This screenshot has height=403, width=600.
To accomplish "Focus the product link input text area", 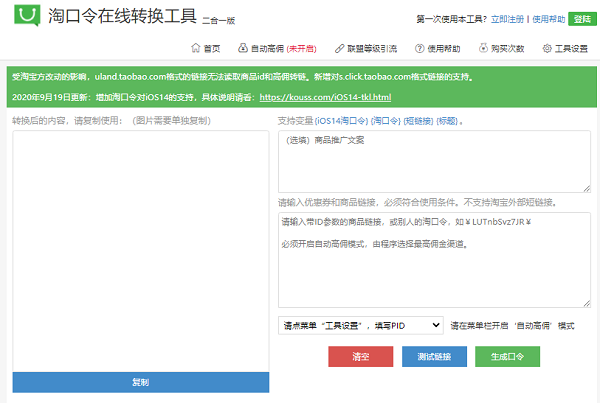I will click(434, 260).
